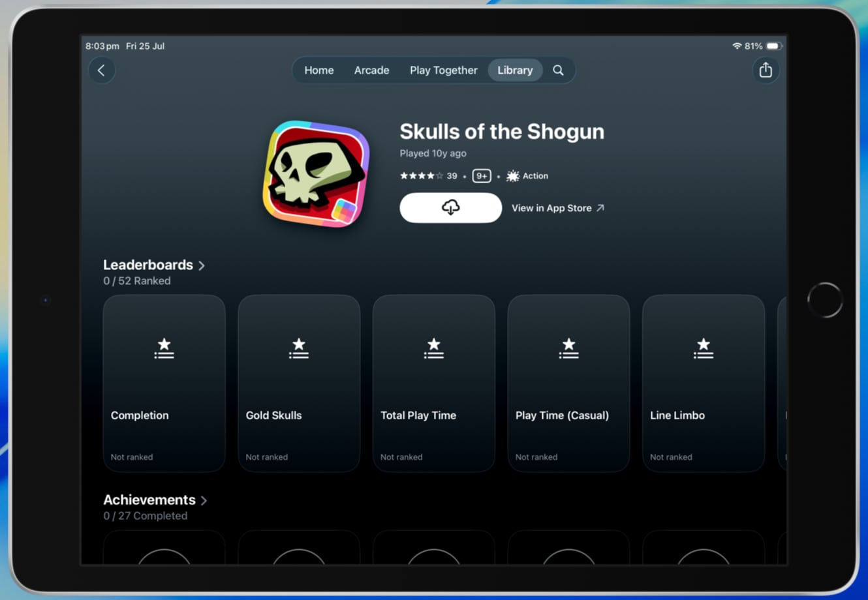The height and width of the screenshot is (600, 868).
Task: Tap the Line Limbo leaderboard star icon
Action: pos(703,348)
